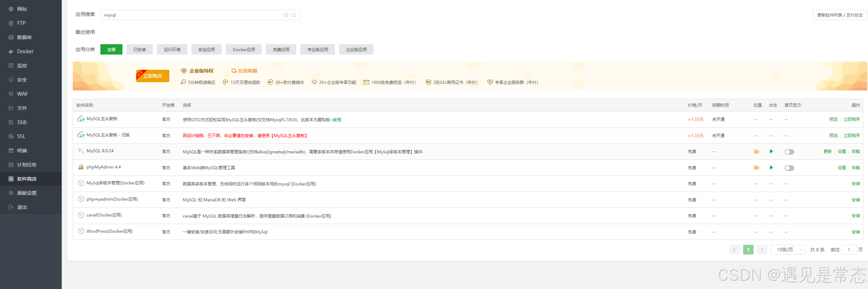Image resolution: width=868 pixels, height=289 pixels.
Task: Click the 软件名称 column header
Action: [85, 105]
